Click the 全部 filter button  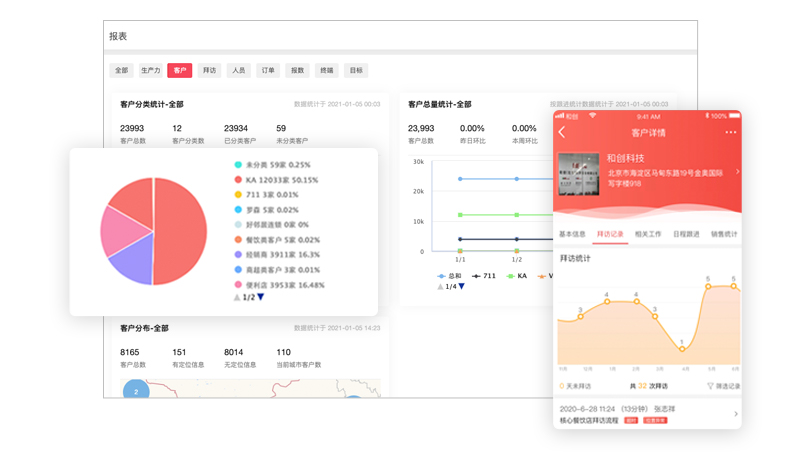[121, 71]
